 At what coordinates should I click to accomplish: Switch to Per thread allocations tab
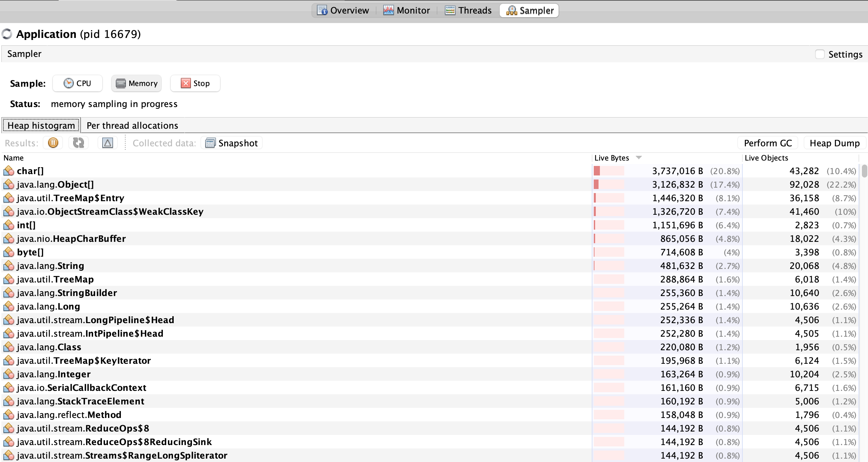(x=132, y=126)
